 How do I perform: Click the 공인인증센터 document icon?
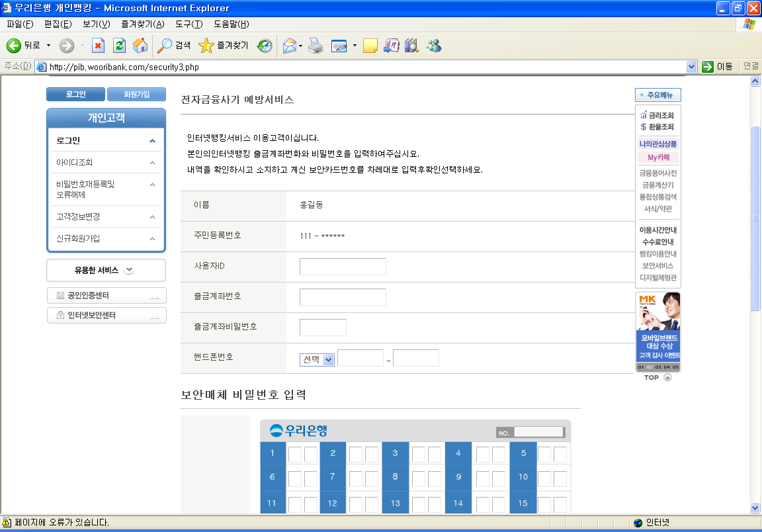(60, 295)
